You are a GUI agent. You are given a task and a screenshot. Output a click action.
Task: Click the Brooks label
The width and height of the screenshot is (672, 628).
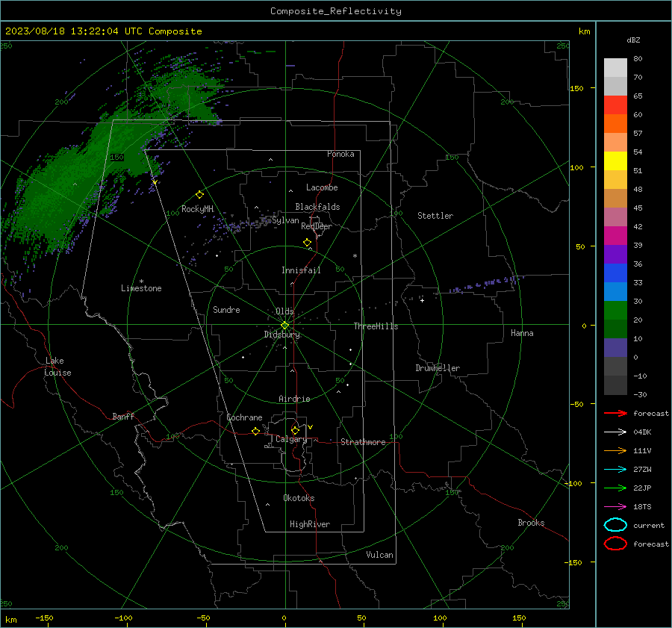tap(531, 523)
